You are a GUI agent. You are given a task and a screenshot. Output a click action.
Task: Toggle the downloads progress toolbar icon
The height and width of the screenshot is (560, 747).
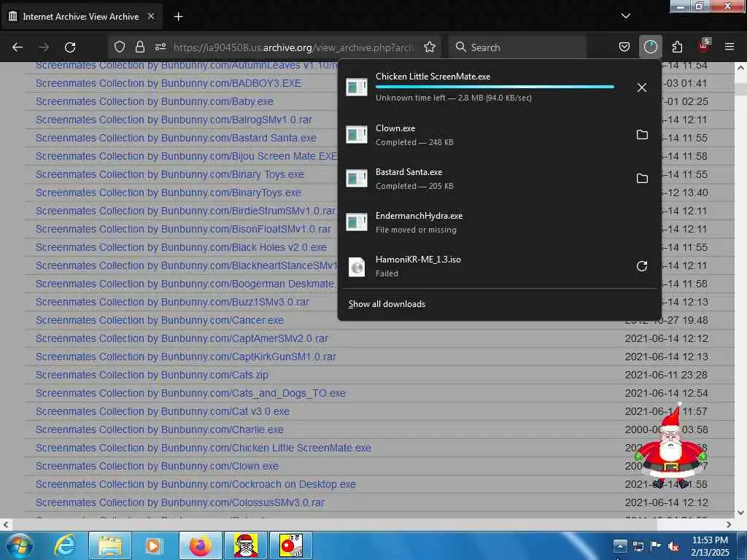point(650,47)
